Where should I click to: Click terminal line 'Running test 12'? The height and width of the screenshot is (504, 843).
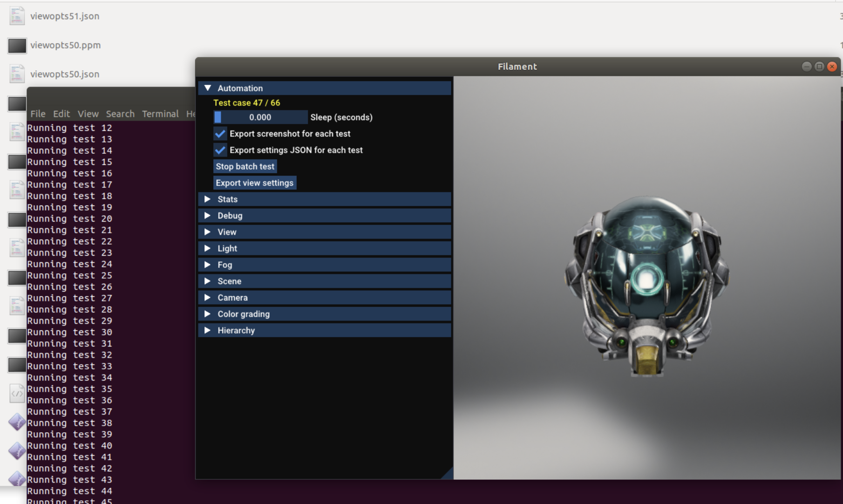tap(69, 128)
